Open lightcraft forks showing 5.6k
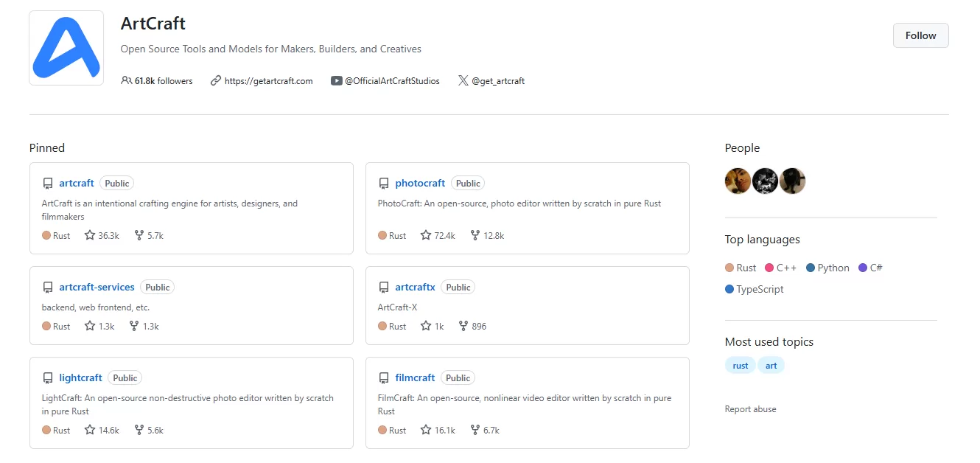Viewport: 980px width, 463px height. [149, 431]
